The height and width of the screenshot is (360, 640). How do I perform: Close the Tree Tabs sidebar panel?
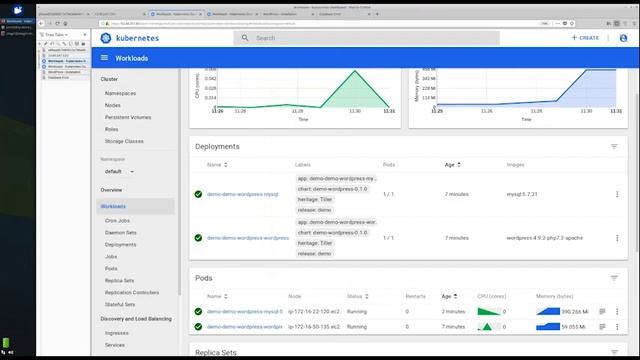point(85,35)
